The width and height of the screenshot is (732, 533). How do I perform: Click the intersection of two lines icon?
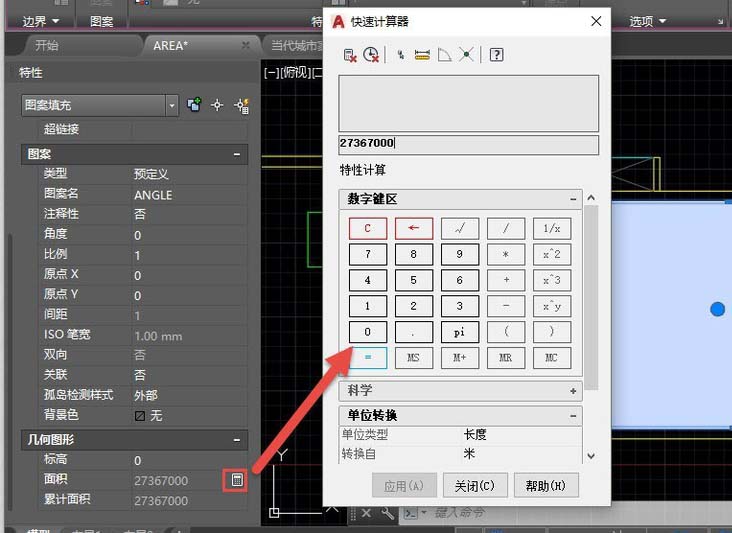(466, 55)
